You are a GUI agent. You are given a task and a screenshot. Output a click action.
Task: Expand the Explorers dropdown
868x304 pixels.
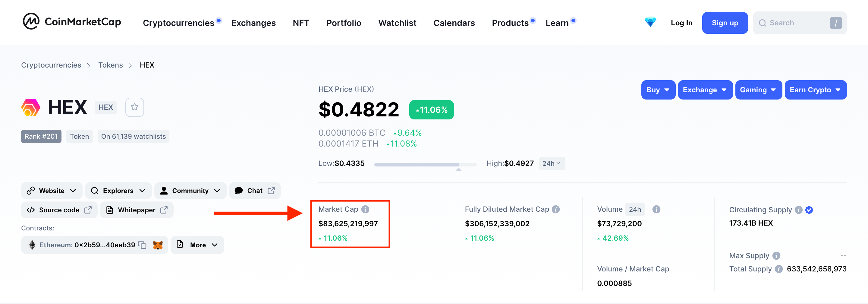tap(118, 191)
